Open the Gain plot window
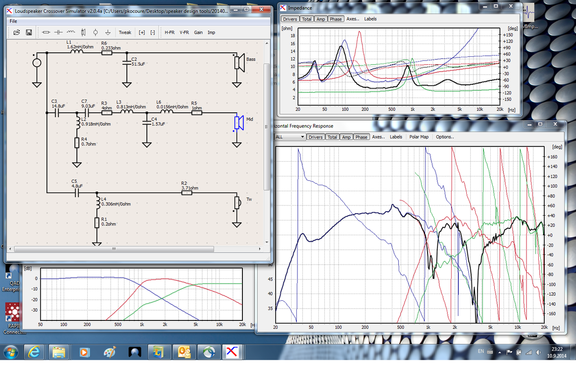This screenshot has height=392, width=576. tap(198, 32)
